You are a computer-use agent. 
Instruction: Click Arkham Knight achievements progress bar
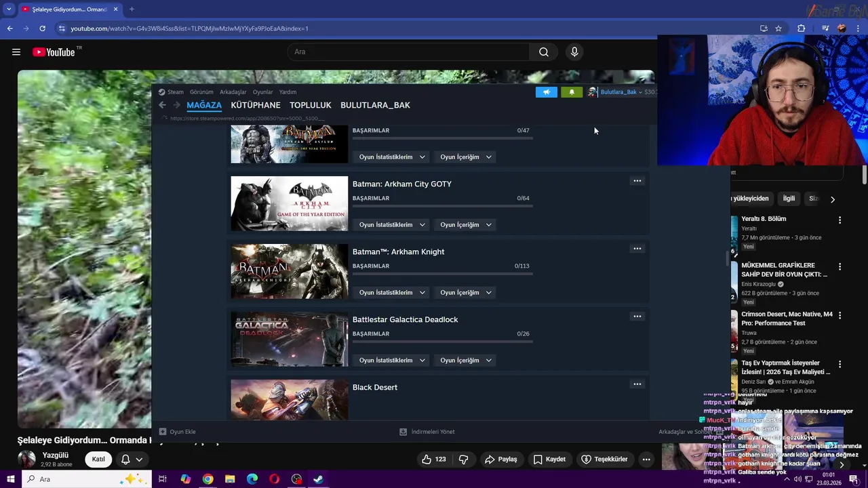click(442, 274)
